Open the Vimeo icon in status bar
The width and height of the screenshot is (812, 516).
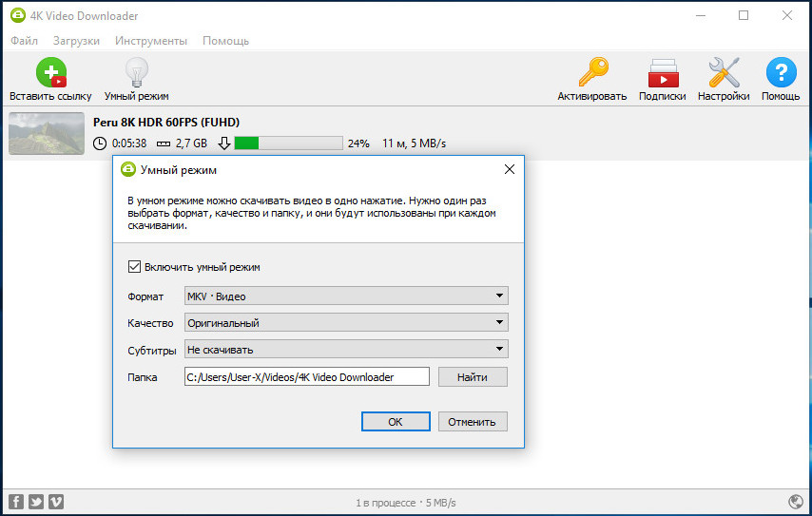point(56,501)
